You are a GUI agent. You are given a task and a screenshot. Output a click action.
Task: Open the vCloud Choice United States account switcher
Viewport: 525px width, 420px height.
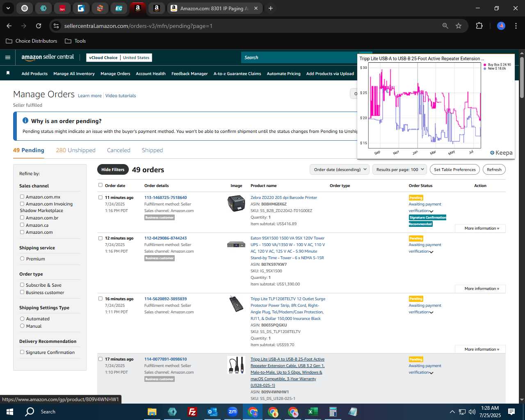click(119, 58)
